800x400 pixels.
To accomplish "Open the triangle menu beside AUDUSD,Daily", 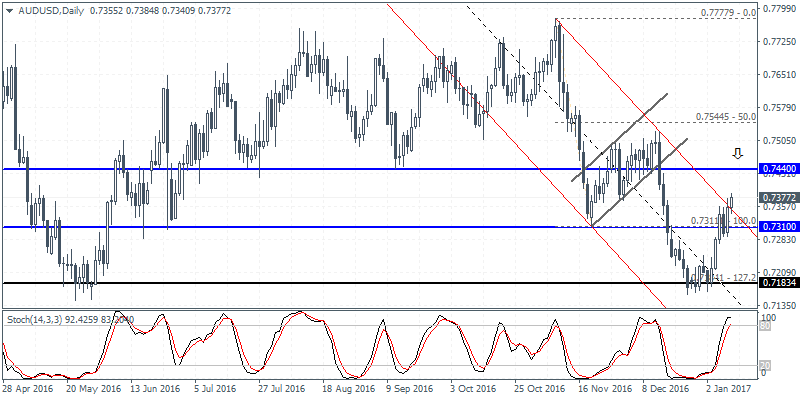I will click(8, 10).
